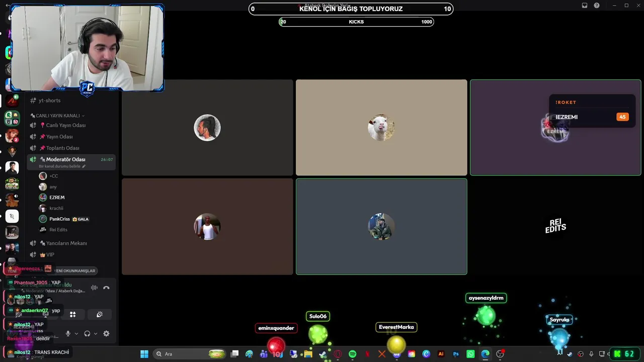Toggle headphone deafen in Discord

tap(87, 333)
